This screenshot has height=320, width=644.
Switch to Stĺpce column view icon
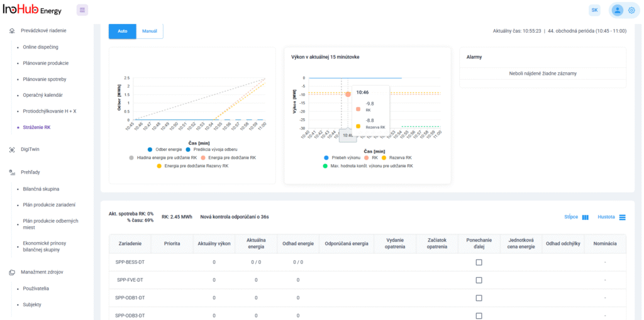pyautogui.click(x=585, y=217)
